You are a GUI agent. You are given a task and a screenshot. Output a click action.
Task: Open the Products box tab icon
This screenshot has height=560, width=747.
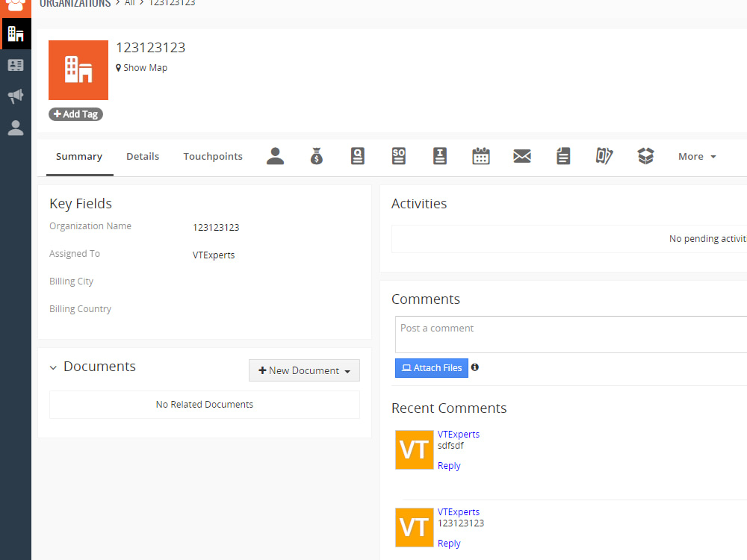[645, 156]
